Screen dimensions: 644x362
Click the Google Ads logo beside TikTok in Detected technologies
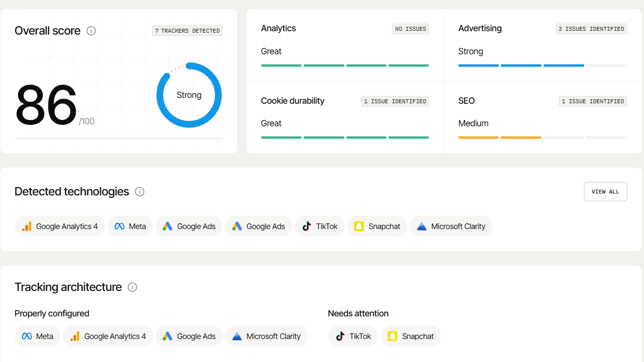[x=237, y=226]
